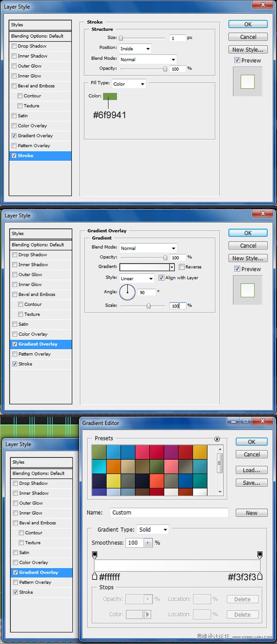Click the stroke Size value field

[x=177, y=38]
